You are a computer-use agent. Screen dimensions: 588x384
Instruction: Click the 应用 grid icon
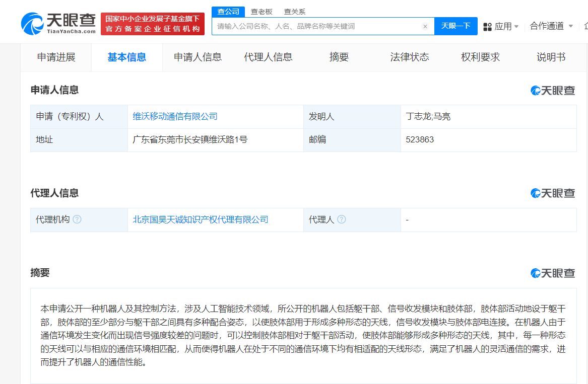487,26
